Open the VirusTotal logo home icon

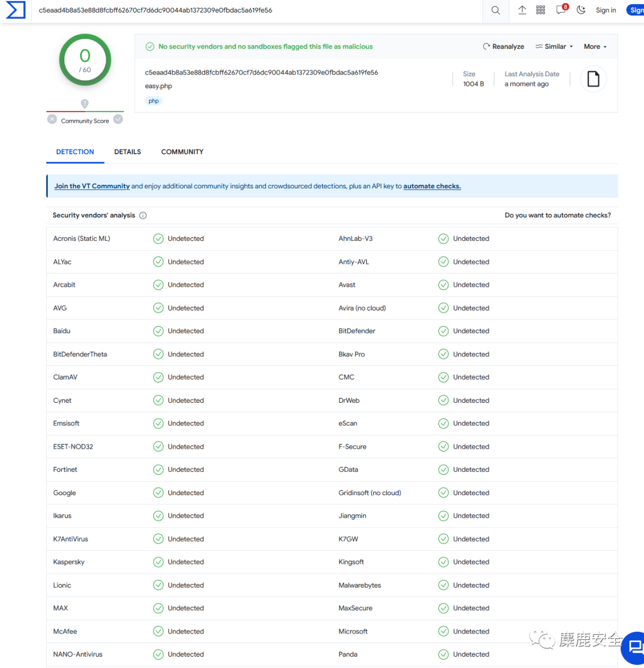tap(16, 10)
